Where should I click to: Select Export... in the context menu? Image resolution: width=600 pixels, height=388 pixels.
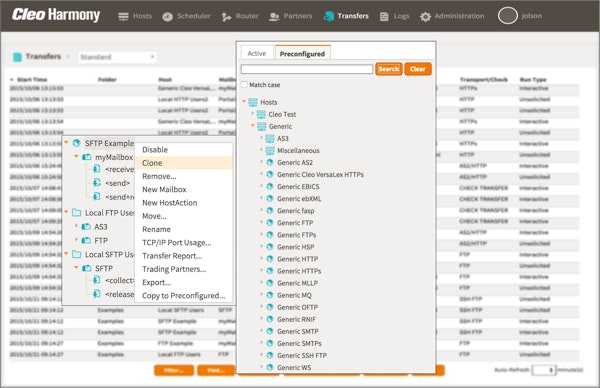[x=184, y=282]
